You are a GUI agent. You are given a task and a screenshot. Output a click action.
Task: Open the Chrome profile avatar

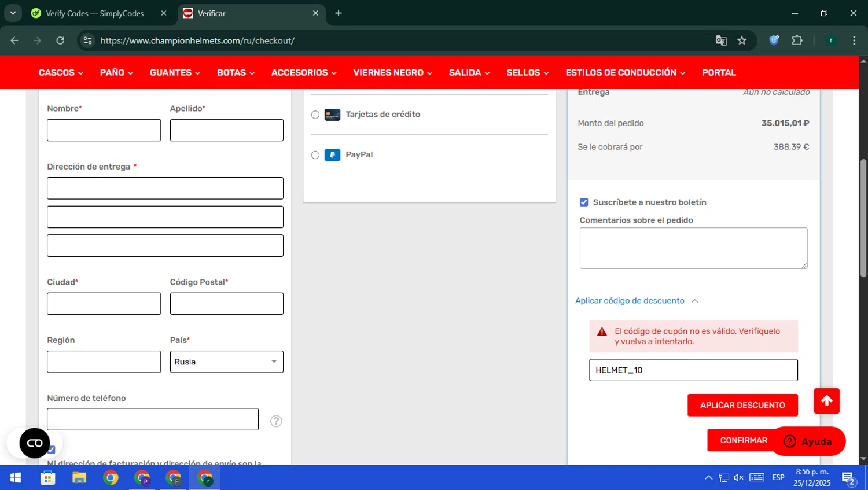[831, 40]
